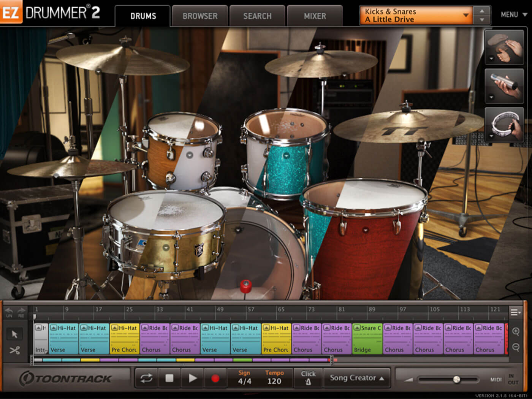The image size is (532, 399).
Task: Toggle the loop playback button
Action: point(146,378)
